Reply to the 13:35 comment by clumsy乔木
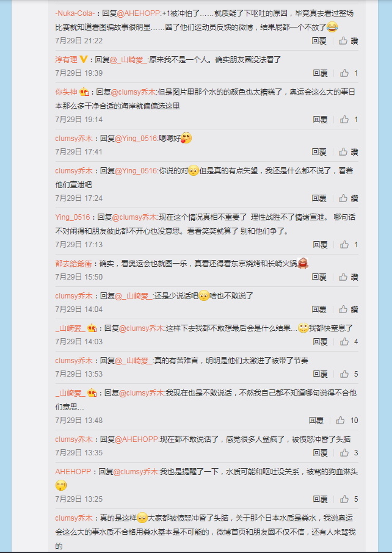Viewport: 392px width, 553px height. pos(321,453)
